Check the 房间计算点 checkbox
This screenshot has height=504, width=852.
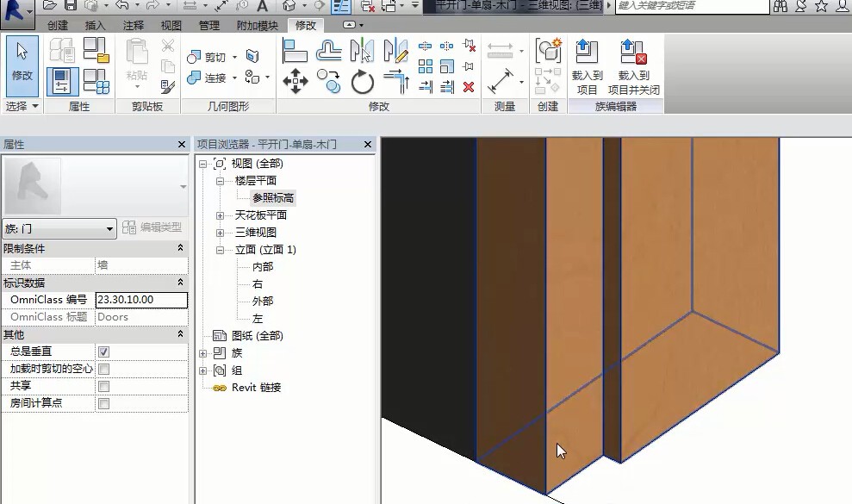103,403
